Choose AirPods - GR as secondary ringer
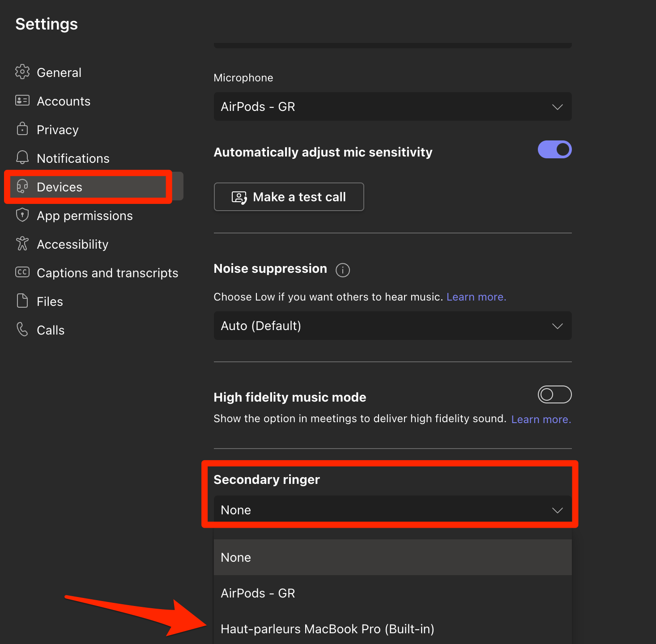656x644 pixels. coord(258,593)
